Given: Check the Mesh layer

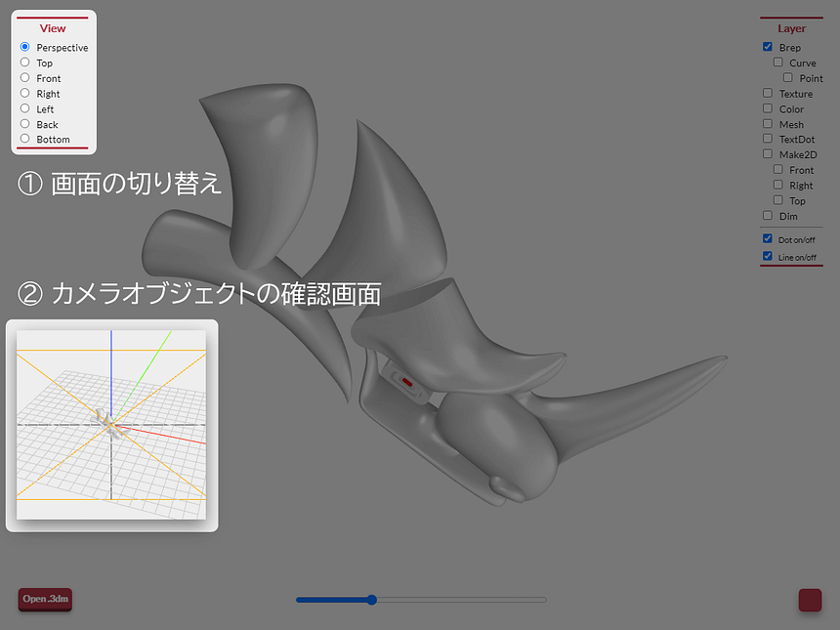Looking at the screenshot, I should coord(768,124).
